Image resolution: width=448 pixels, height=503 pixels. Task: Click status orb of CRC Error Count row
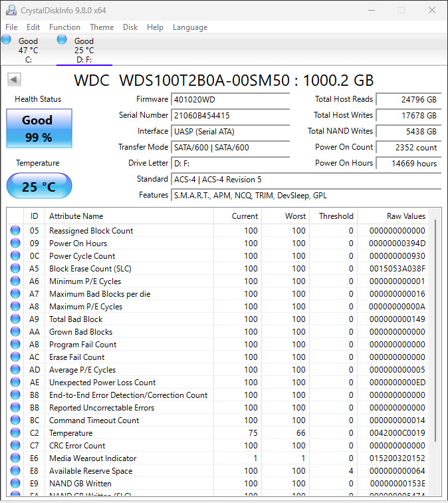[x=15, y=445]
